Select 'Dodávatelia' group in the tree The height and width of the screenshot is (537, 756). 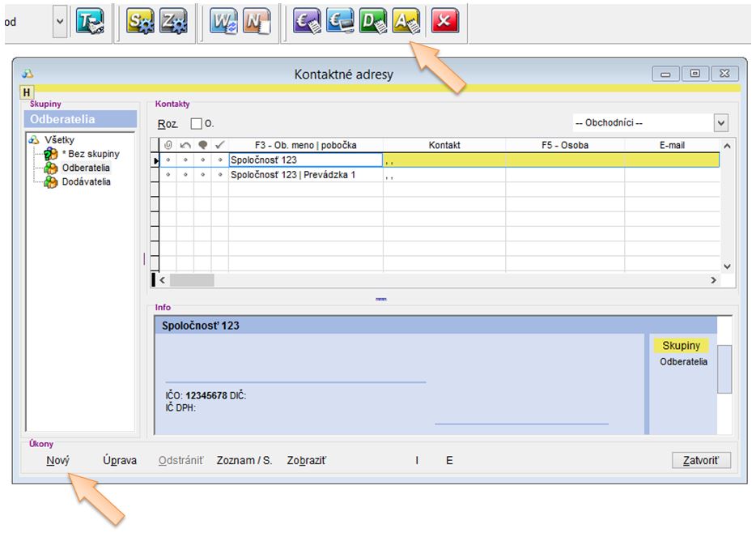pyautogui.click(x=86, y=182)
